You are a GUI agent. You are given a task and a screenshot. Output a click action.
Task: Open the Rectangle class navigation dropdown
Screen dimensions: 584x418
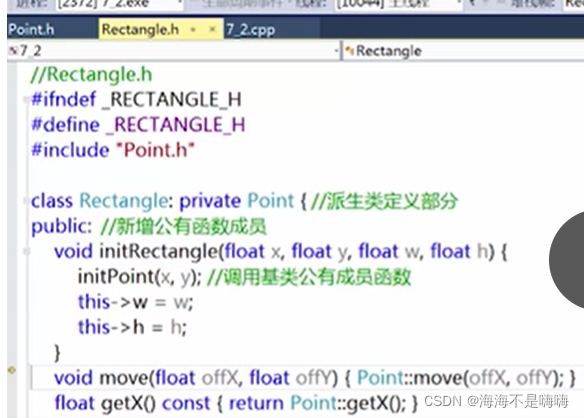[x=463, y=51]
